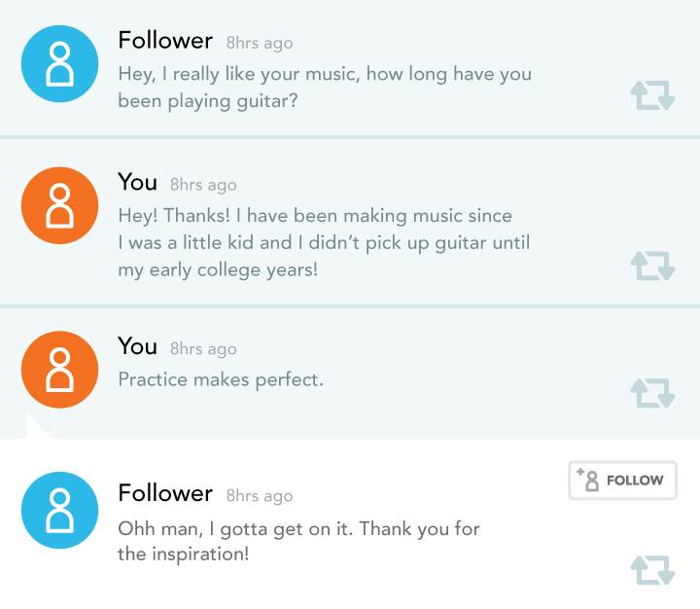
Task: Repost the "Practice makes perfect" message
Action: (652, 393)
